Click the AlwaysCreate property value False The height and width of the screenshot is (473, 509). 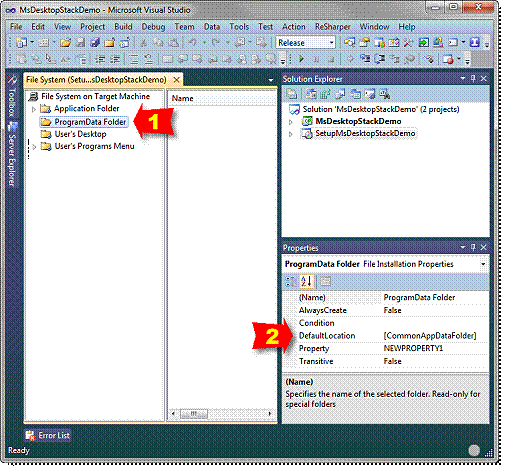coord(392,310)
